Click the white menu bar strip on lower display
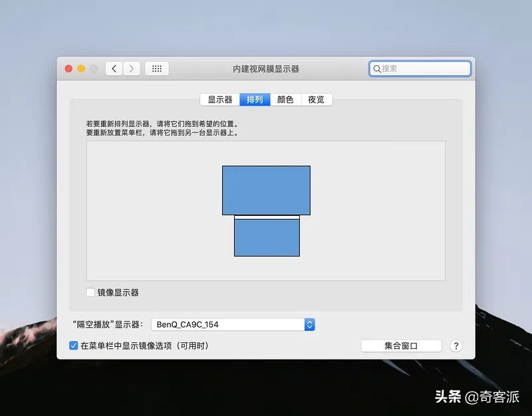The height and width of the screenshot is (416, 532). pyautogui.click(x=267, y=217)
